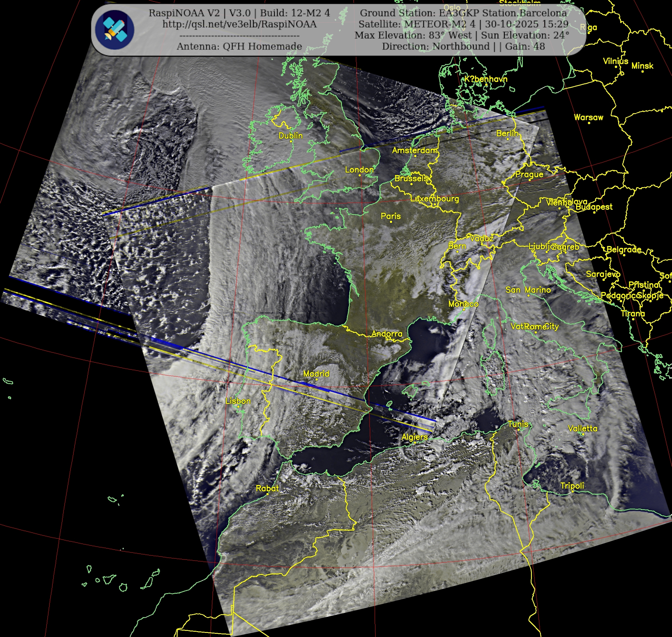Click the Tripoli label
Viewport: 672px width, 637px height.
tap(572, 486)
